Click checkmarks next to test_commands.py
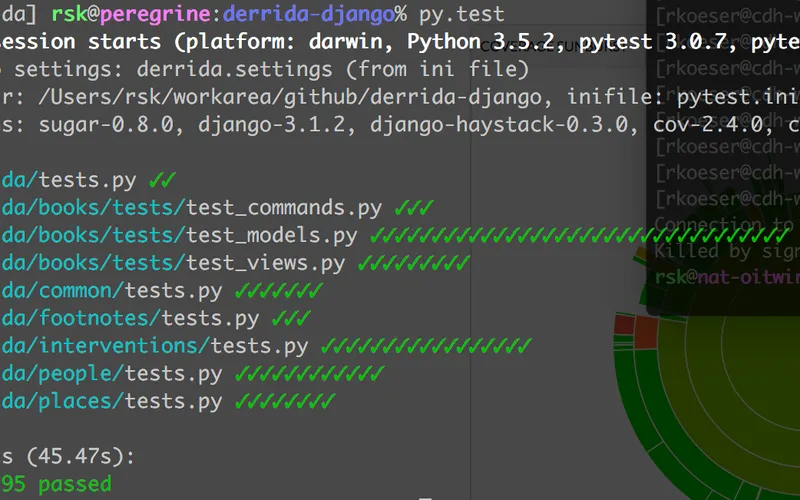 point(414,209)
